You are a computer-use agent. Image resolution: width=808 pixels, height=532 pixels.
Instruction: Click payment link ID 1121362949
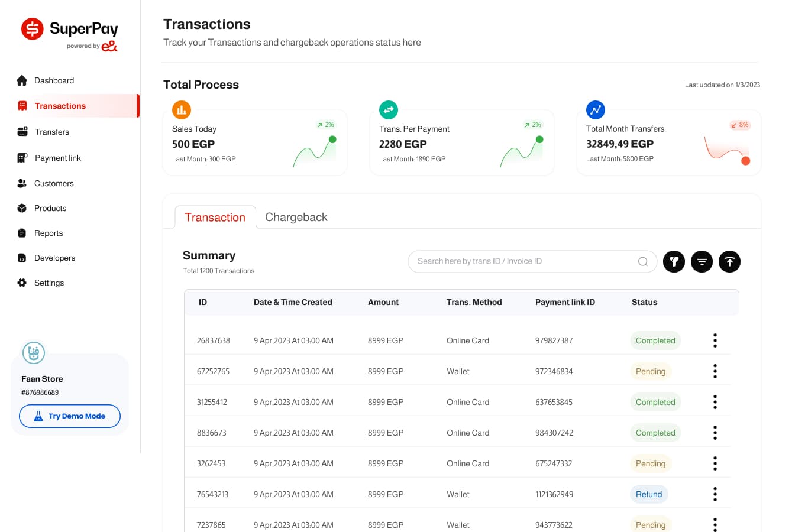(x=554, y=494)
